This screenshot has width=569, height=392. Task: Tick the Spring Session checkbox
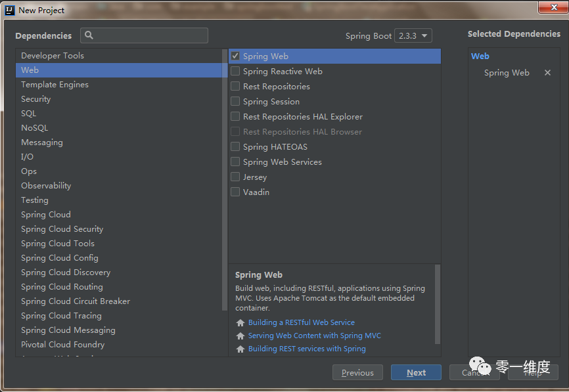pos(235,101)
